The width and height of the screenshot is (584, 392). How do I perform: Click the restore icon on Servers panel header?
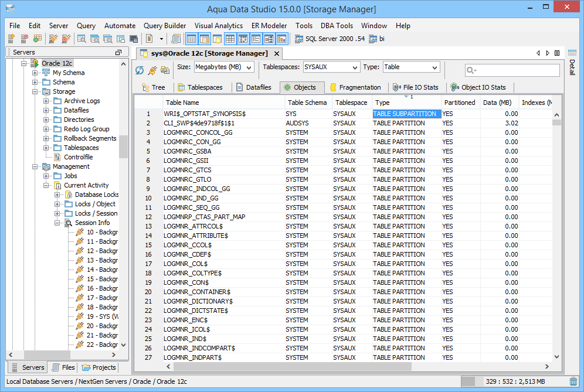point(118,53)
